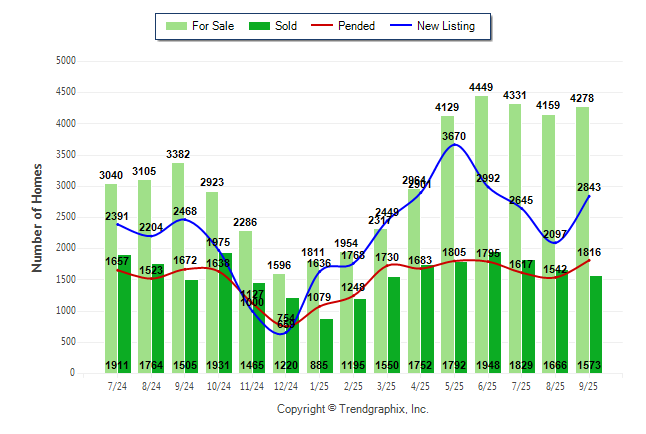The height and width of the screenshot is (434, 646).
Task: Click the 9/25 Pended point labeled 1816
Action: coord(589,260)
